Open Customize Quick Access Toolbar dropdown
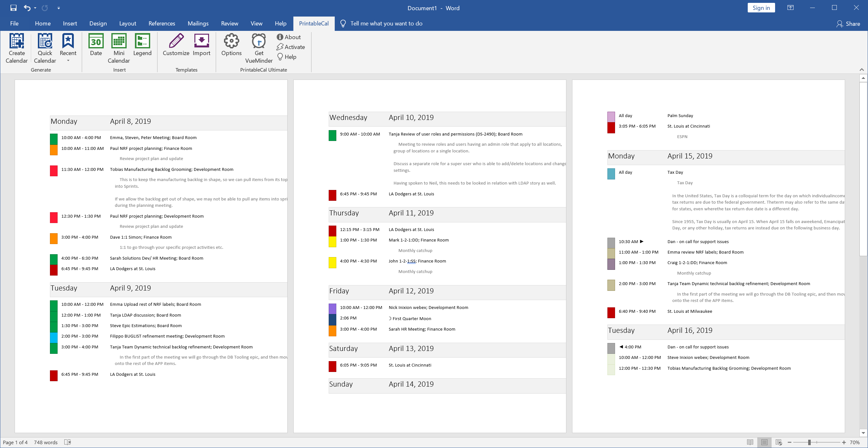This screenshot has width=868, height=448. [x=59, y=8]
